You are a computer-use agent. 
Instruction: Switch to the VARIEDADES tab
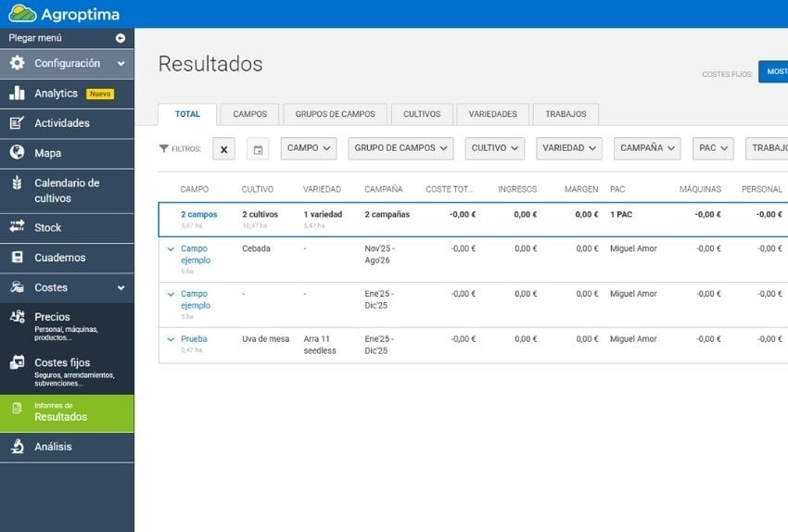493,115
